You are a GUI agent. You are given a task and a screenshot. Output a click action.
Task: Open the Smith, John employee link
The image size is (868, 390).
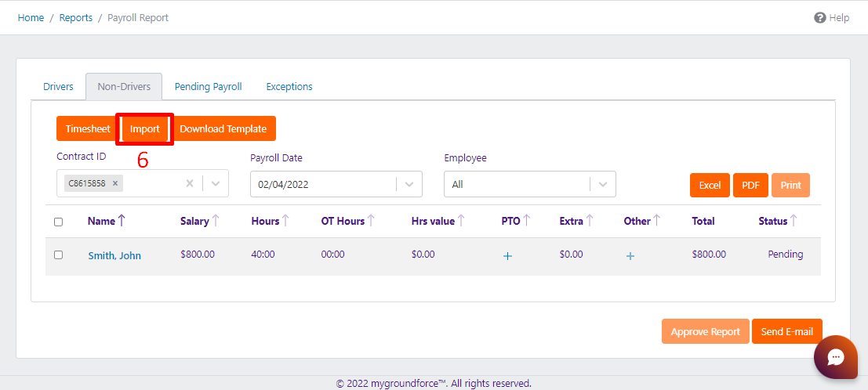click(114, 255)
